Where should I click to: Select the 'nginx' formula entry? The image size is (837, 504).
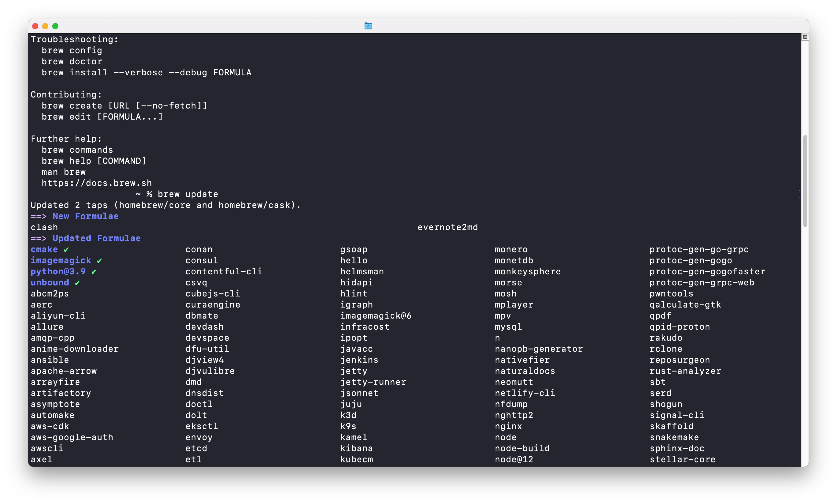click(x=508, y=426)
